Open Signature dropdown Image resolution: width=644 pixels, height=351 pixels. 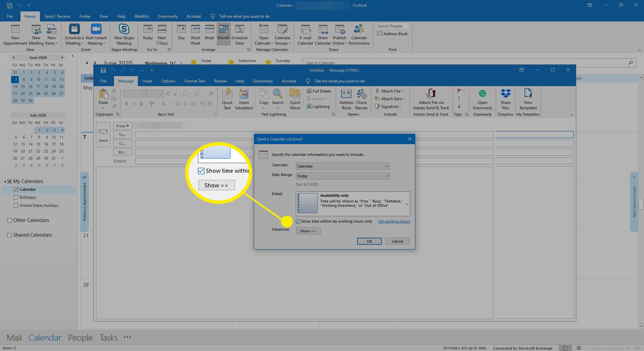coord(388,107)
